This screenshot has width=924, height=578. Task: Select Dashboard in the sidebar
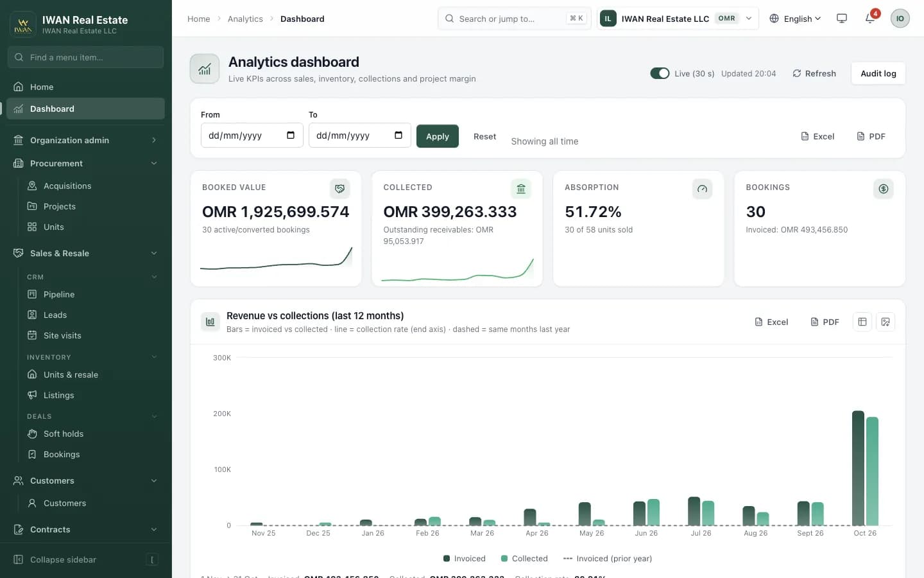pyautogui.click(x=85, y=109)
